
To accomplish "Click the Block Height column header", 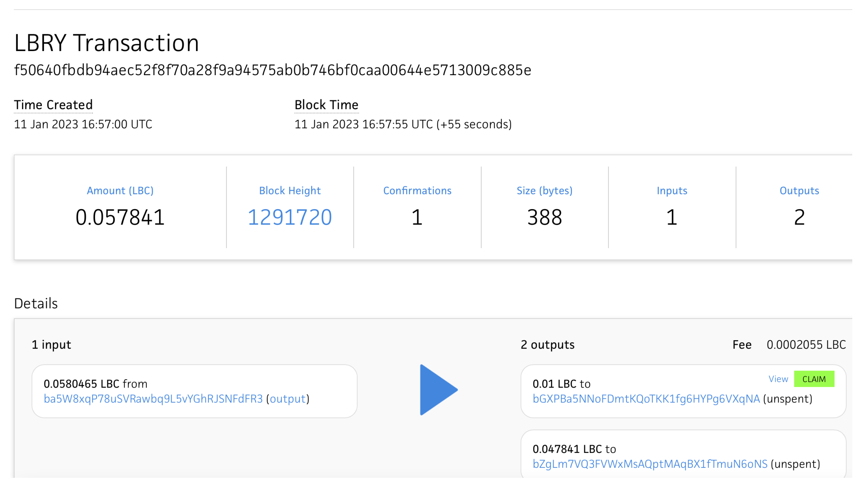I will 289,190.
